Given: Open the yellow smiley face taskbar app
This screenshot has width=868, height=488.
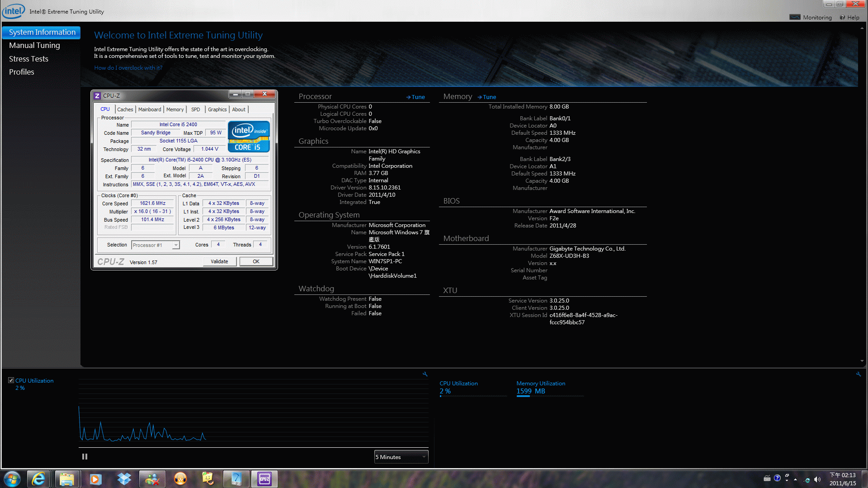Looking at the screenshot, I should (208, 479).
